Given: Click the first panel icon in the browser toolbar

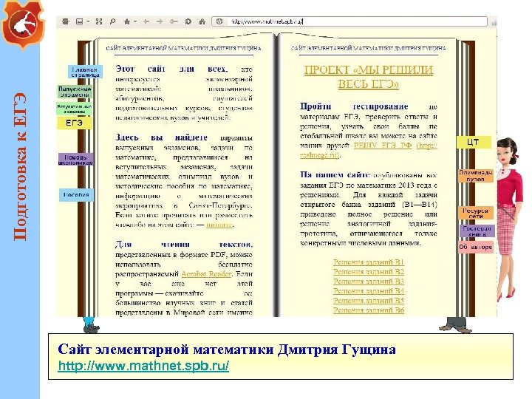Looking at the screenshot, I should [66, 21].
